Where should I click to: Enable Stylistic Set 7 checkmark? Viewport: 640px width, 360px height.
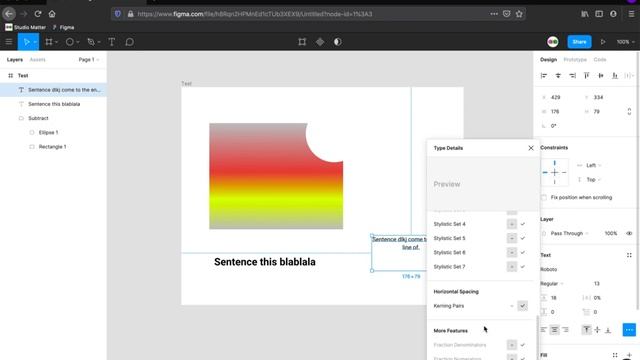tap(522, 267)
